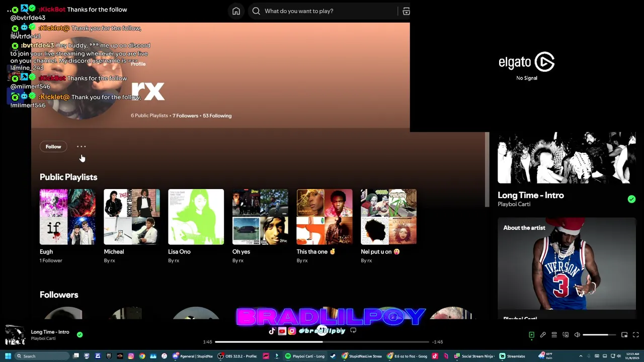Open the Micheal playlist cover
Image resolution: width=644 pixels, height=362 pixels.
(x=132, y=217)
